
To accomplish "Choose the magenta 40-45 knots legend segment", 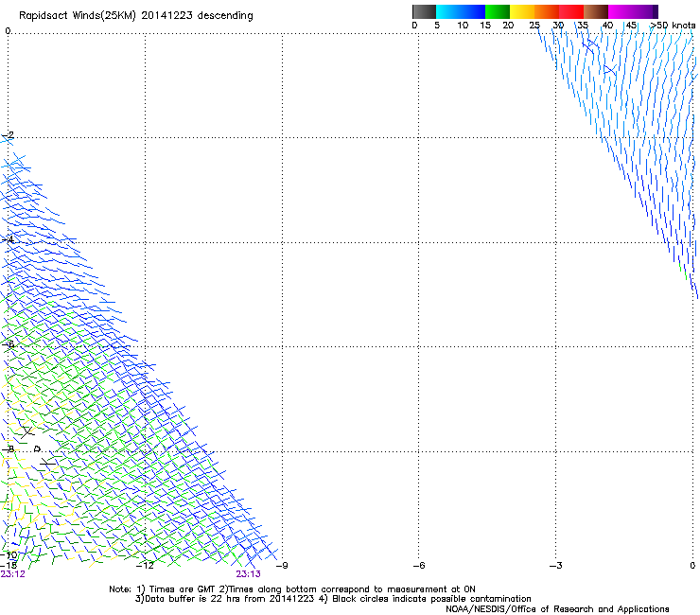I will pos(621,11).
